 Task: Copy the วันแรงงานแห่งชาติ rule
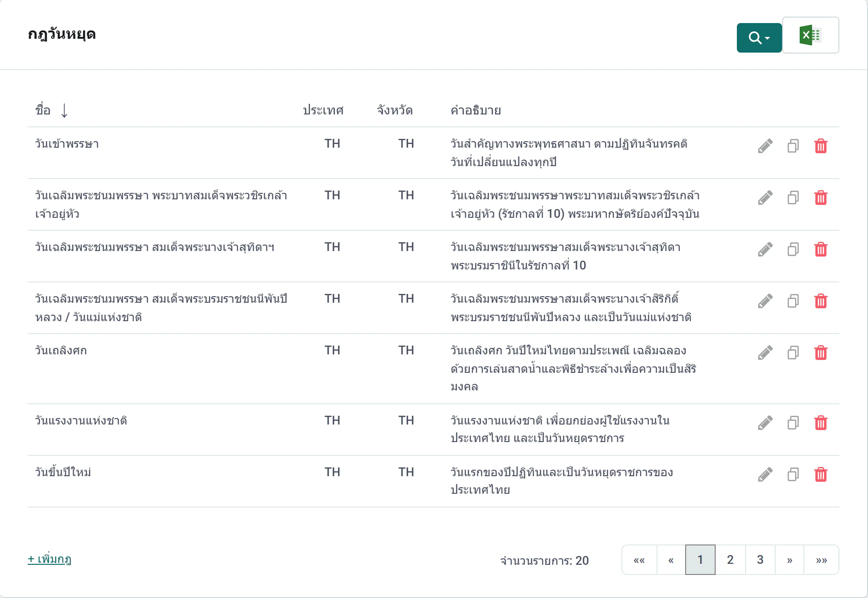point(793,423)
